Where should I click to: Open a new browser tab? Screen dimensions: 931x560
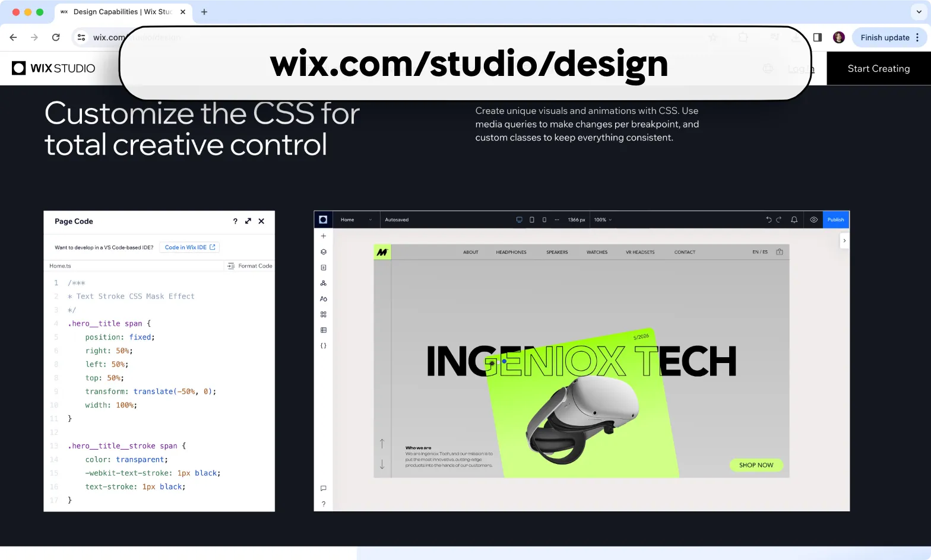pos(204,12)
